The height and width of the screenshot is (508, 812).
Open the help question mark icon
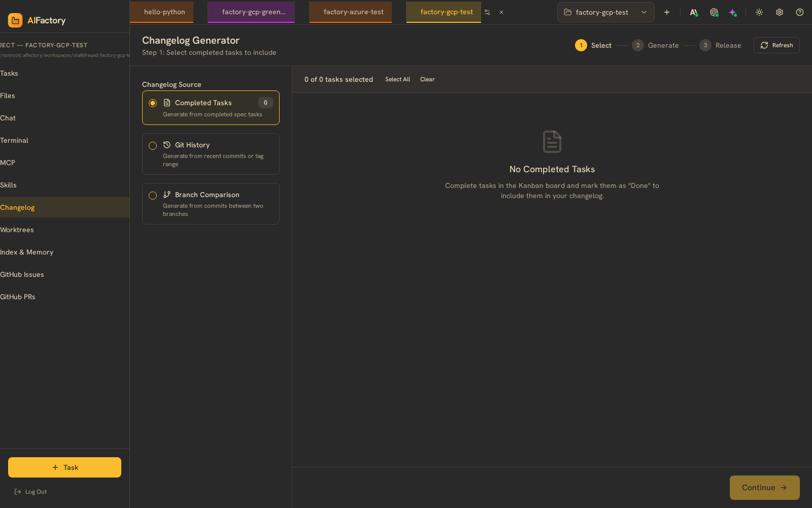pyautogui.click(x=800, y=12)
